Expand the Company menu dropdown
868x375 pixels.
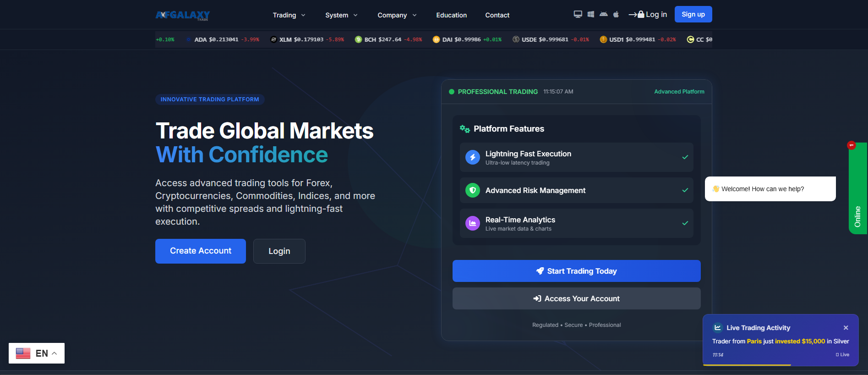click(x=397, y=15)
